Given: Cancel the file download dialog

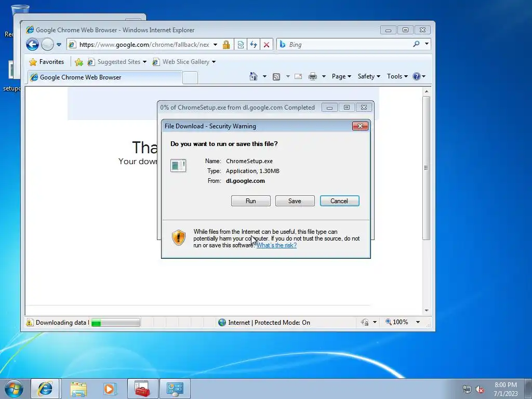Looking at the screenshot, I should pyautogui.click(x=339, y=201).
